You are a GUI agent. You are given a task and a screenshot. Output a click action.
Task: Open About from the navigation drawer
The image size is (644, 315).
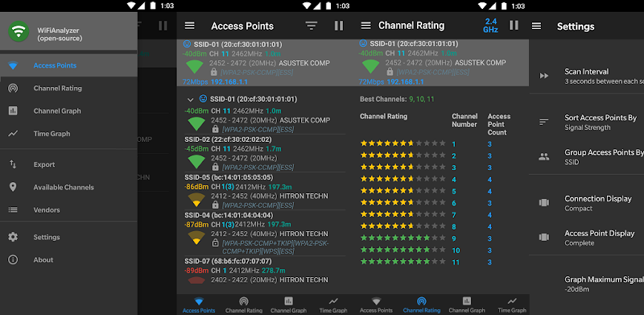click(x=43, y=260)
